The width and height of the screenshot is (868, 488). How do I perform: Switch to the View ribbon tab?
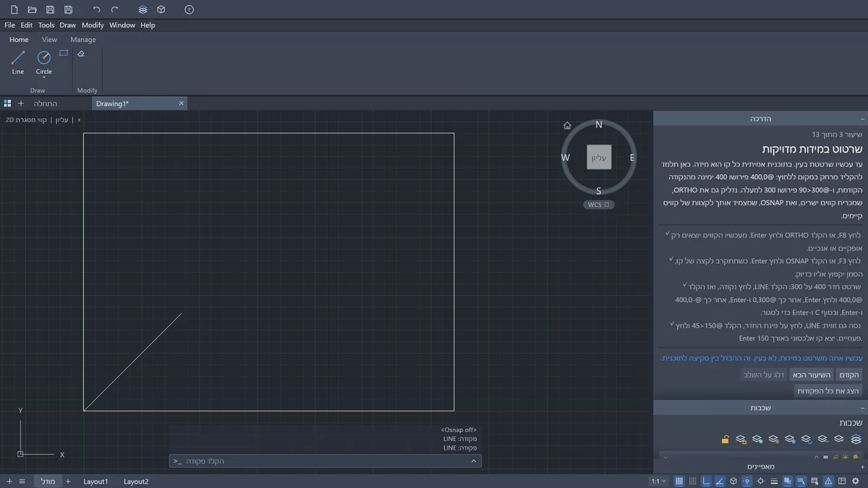point(49,40)
